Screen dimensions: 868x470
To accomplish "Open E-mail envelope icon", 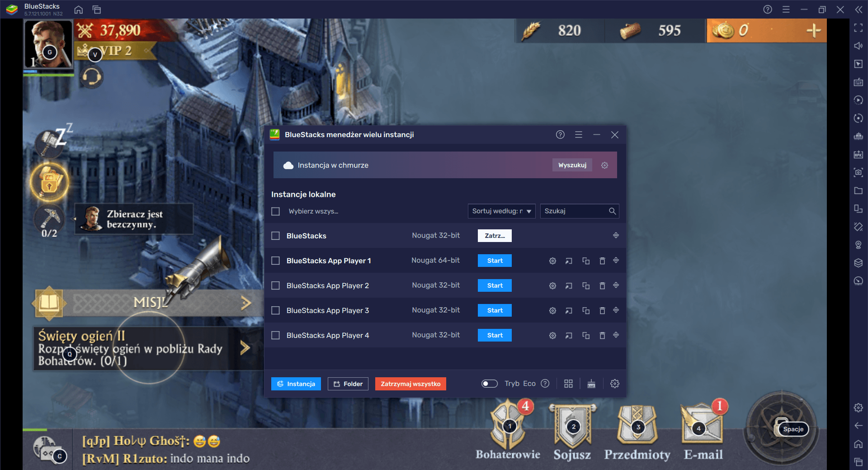I will [x=703, y=430].
